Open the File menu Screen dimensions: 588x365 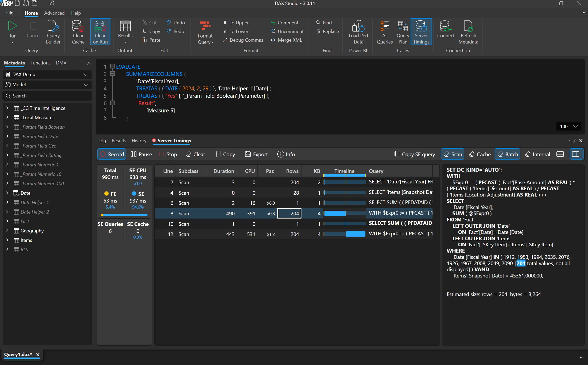tap(10, 13)
